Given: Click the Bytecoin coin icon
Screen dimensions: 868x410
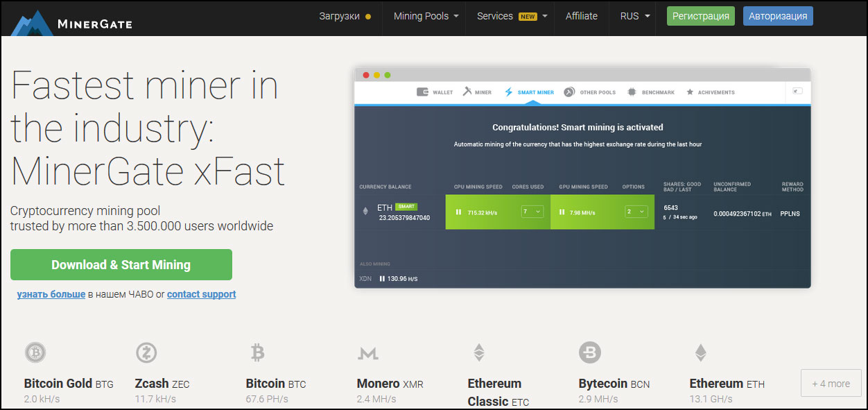Looking at the screenshot, I should tap(590, 353).
